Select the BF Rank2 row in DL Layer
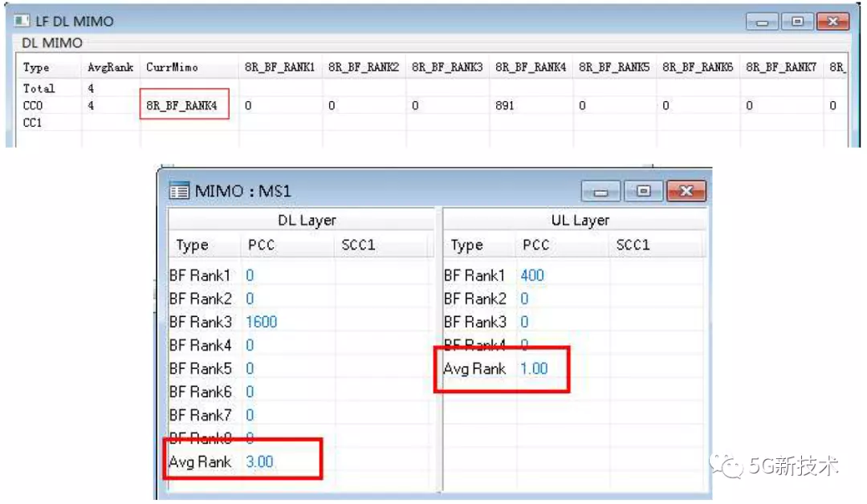Viewport: 867px width, 504px height. tap(301, 299)
